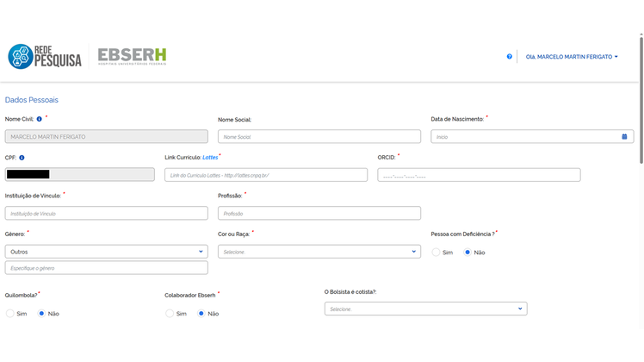644x362 pixels.
Task: Click the Colaborador Ebserh label
Action: (x=189, y=296)
